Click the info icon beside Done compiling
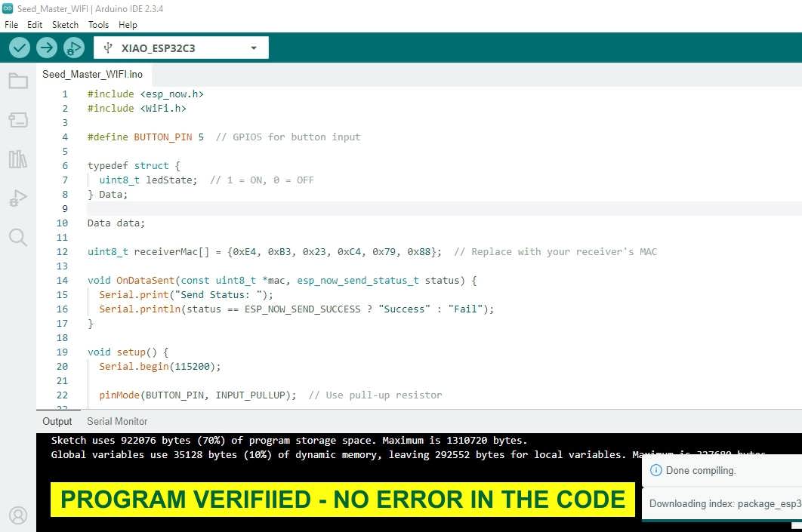 click(x=655, y=470)
